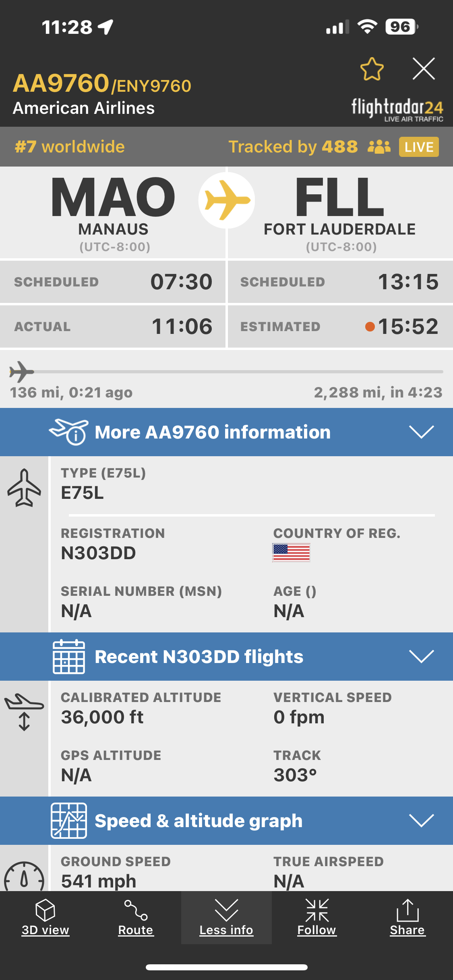Tap the favorite star icon
The height and width of the screenshot is (980, 453).
coord(372,69)
